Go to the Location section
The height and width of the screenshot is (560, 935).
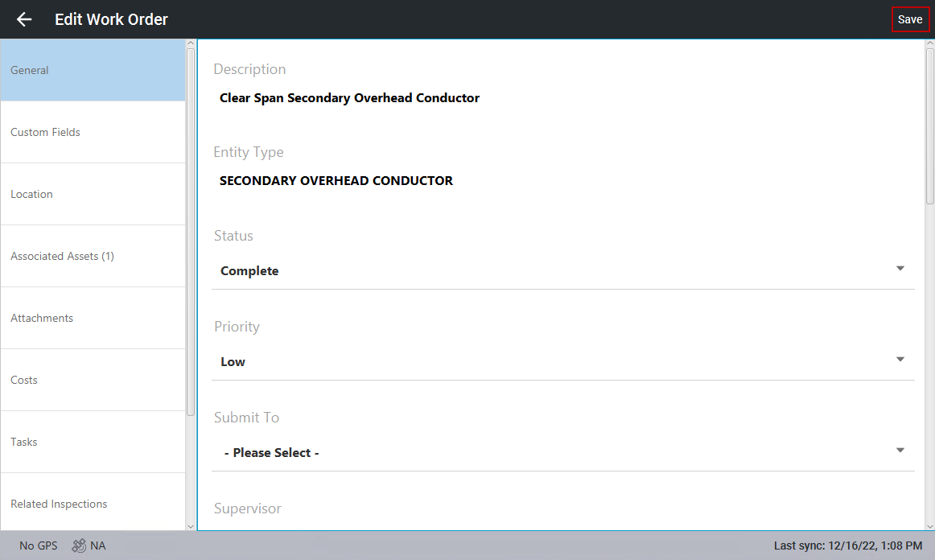coord(93,194)
